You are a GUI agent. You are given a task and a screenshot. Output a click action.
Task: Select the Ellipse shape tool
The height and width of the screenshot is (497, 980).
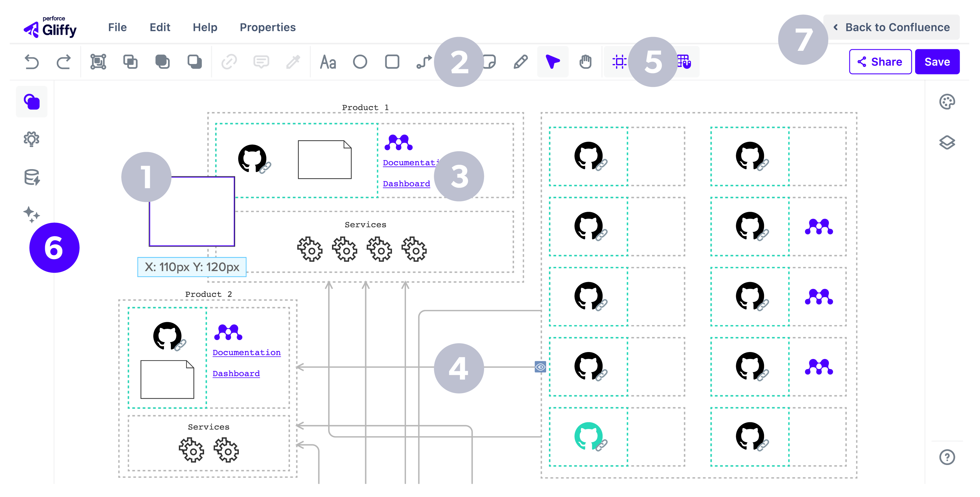pos(360,62)
